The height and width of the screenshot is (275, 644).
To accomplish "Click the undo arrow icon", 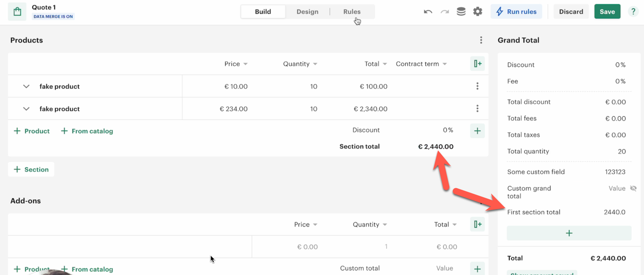I will [428, 12].
